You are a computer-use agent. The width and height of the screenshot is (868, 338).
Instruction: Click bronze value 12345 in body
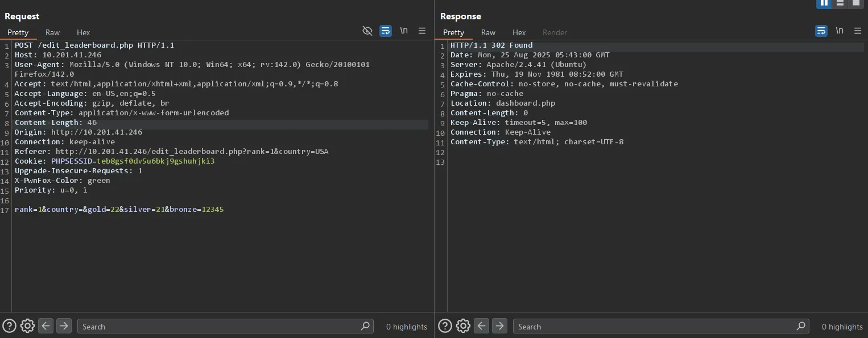click(213, 210)
